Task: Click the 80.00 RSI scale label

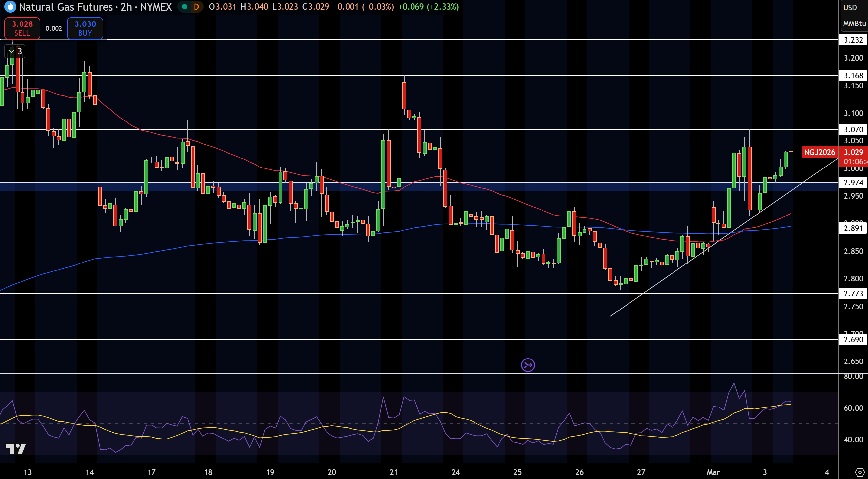Action: click(x=853, y=376)
